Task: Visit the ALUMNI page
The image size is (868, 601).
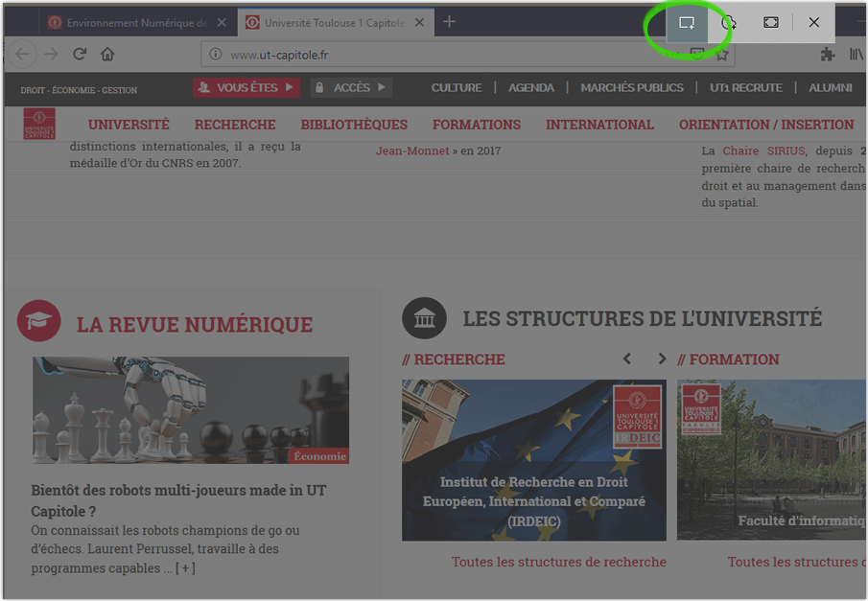Action: click(x=831, y=88)
